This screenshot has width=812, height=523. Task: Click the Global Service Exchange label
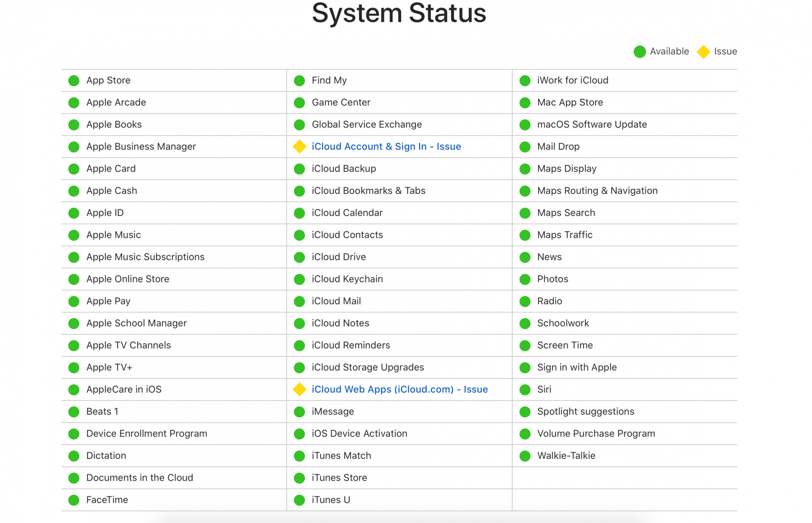pyautogui.click(x=367, y=125)
